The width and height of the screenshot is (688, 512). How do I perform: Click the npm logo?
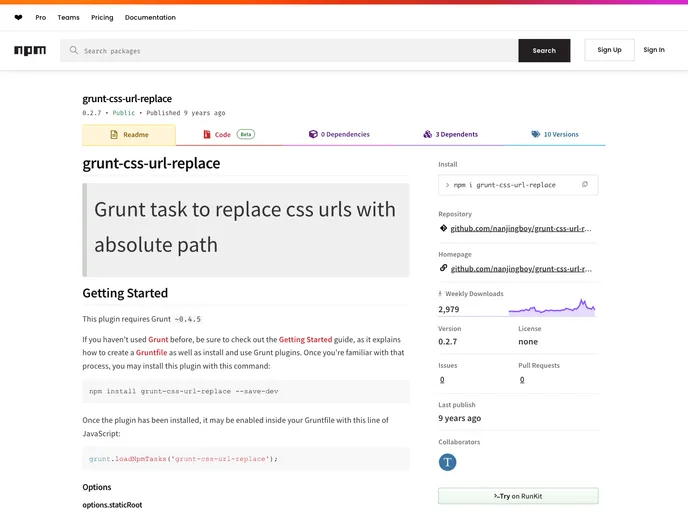(x=30, y=50)
